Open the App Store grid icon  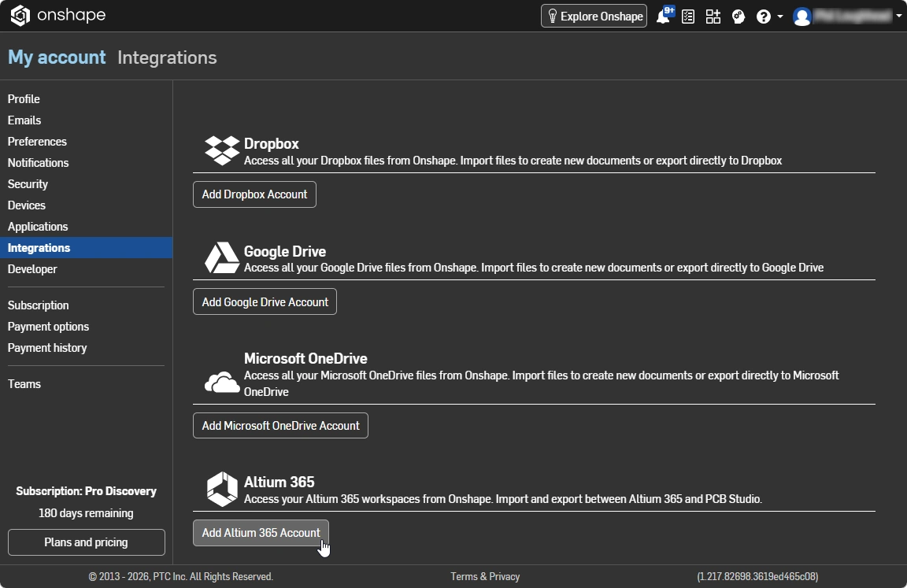[713, 17]
